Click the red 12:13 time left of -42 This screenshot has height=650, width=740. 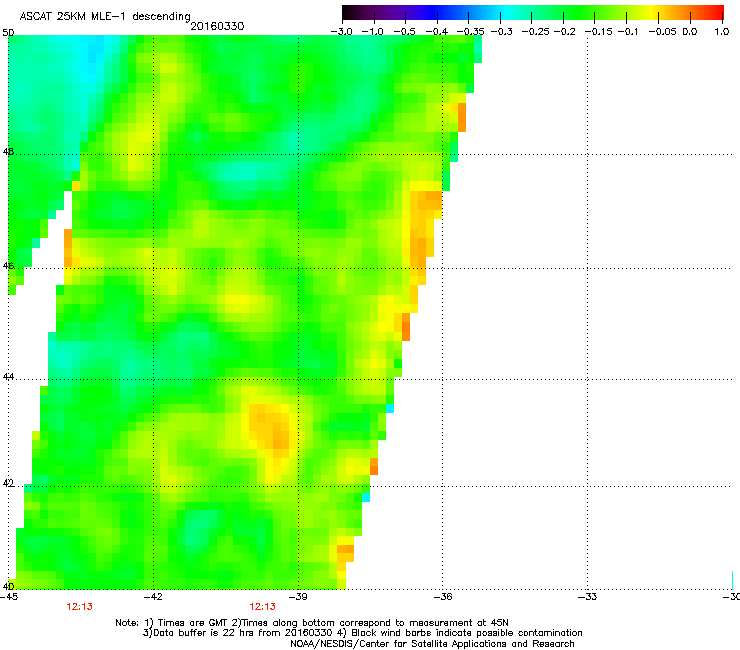coord(79,607)
